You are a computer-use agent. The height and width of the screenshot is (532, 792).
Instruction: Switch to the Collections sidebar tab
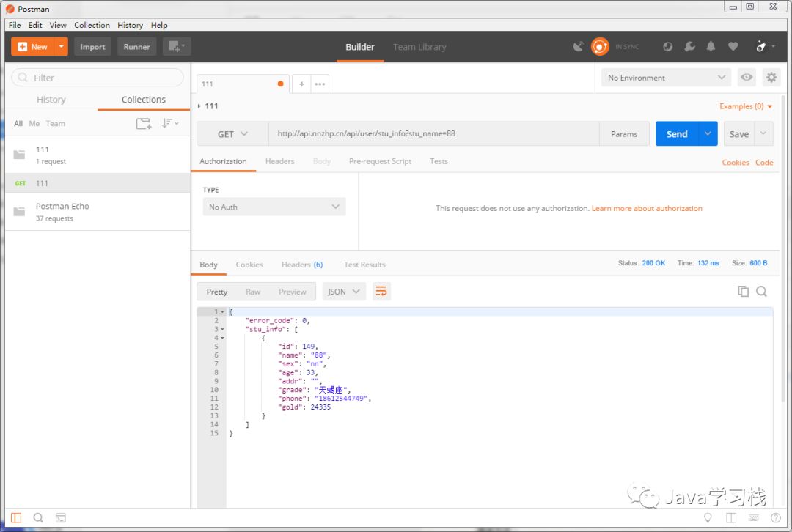(x=144, y=100)
